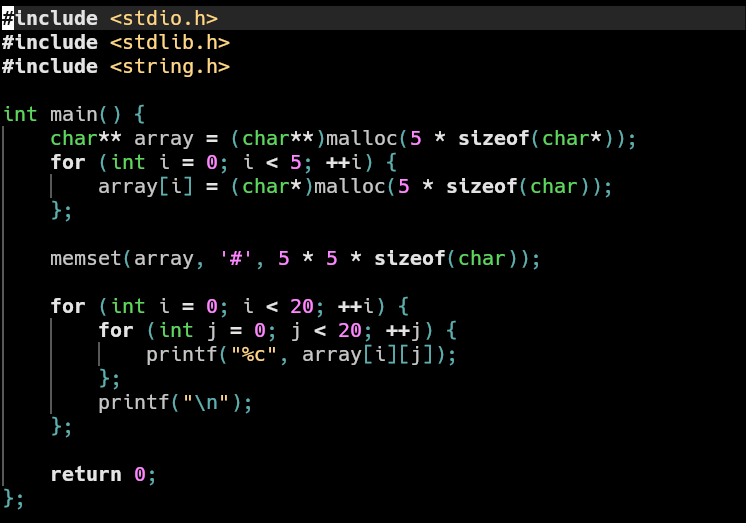Click the i < 5 loop condition
The image size is (746, 523).
272,162
